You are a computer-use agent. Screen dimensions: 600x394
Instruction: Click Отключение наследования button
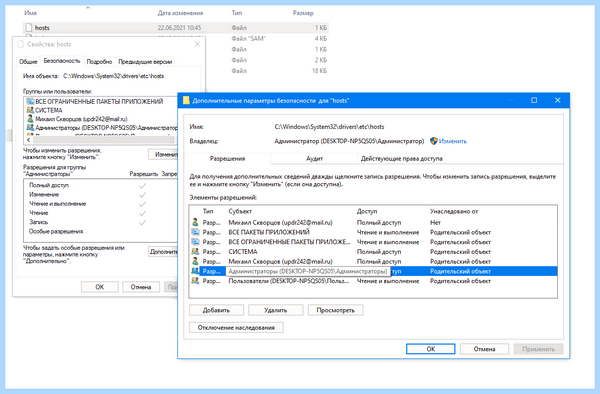236,327
